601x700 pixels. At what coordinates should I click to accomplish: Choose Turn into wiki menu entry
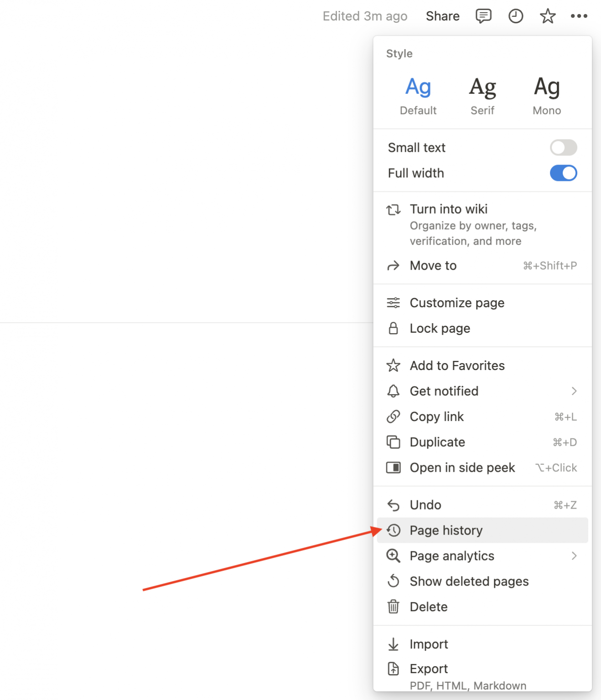(482, 225)
